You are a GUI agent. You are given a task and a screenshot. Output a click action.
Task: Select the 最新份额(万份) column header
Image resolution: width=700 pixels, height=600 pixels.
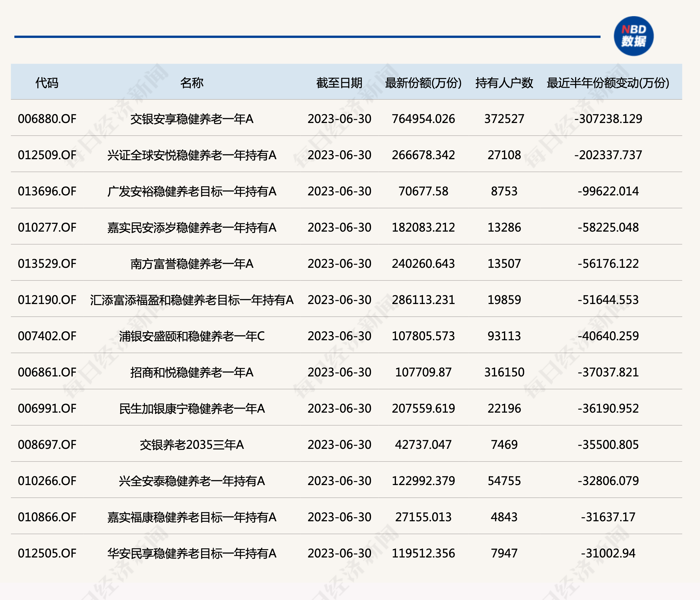(423, 83)
